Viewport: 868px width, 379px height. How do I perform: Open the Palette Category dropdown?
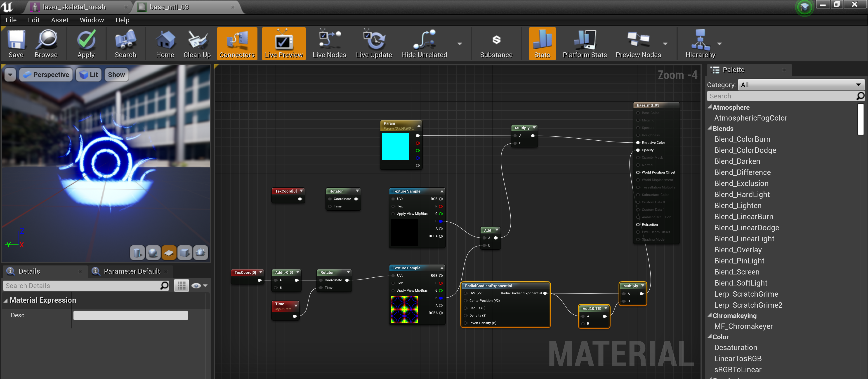coord(801,84)
